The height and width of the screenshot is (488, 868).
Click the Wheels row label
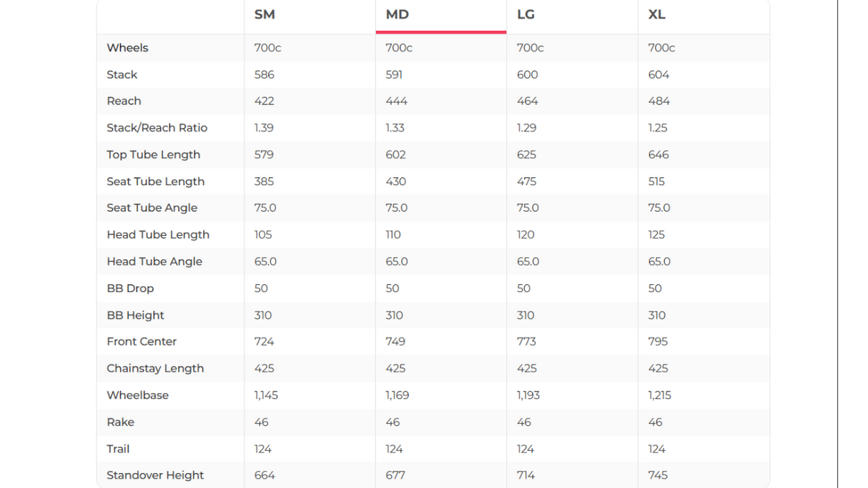pos(127,48)
